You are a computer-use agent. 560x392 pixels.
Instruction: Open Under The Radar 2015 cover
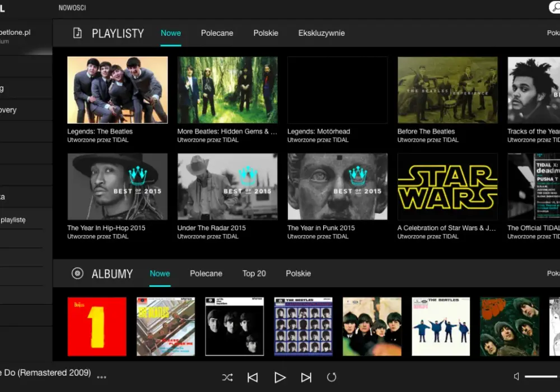point(227,186)
